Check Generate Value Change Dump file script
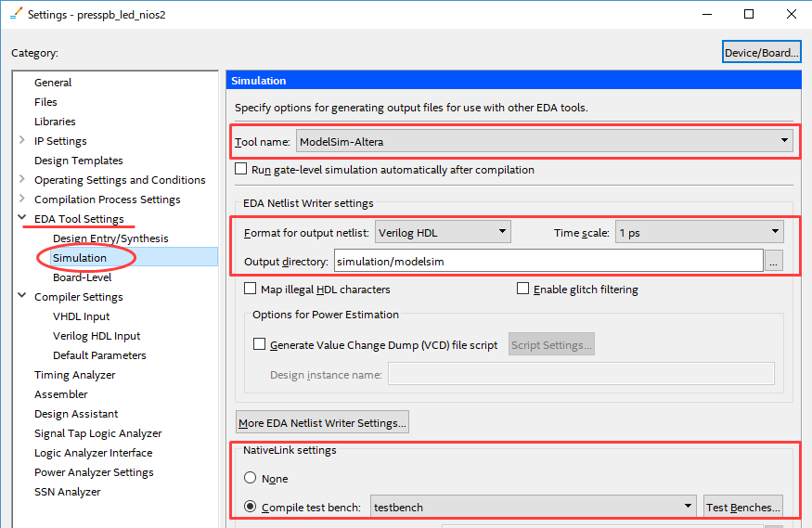Image resolution: width=812 pixels, height=528 pixels. pos(260,344)
